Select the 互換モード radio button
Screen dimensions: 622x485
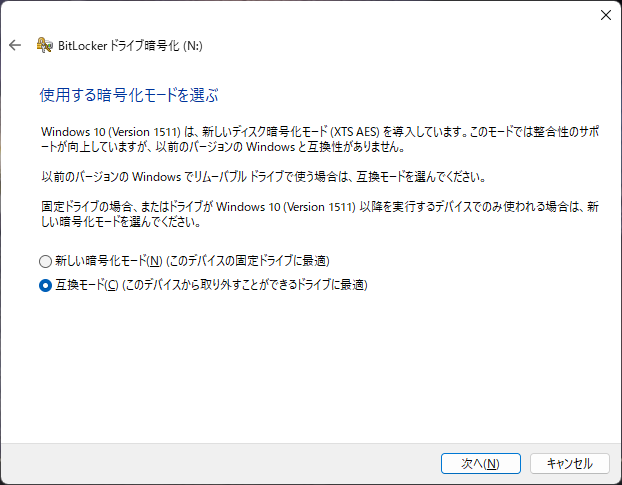(x=45, y=285)
